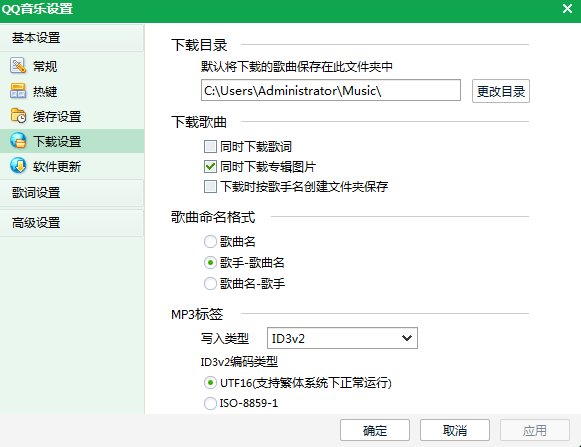Click the 应用 button
The height and width of the screenshot is (447, 581).
[535, 430]
